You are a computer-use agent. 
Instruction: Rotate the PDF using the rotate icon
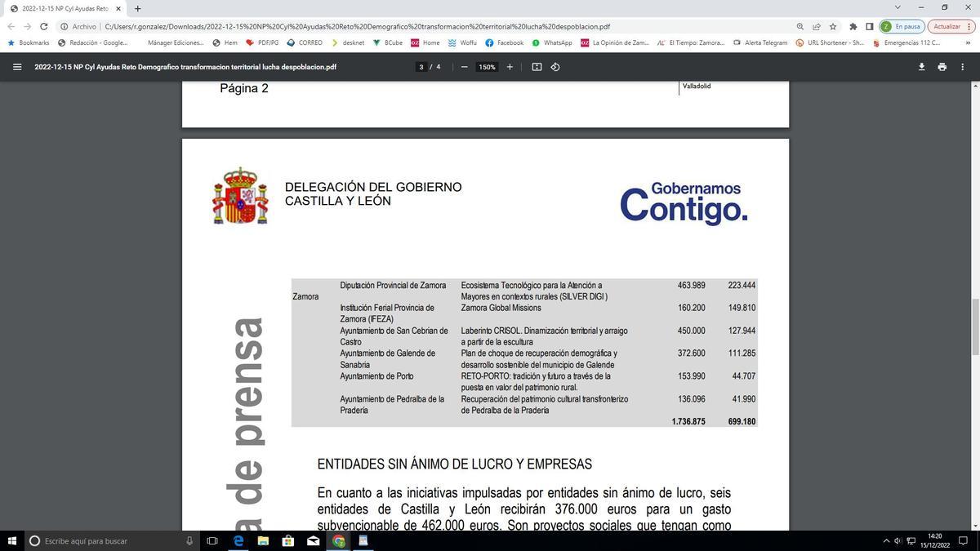point(556,67)
